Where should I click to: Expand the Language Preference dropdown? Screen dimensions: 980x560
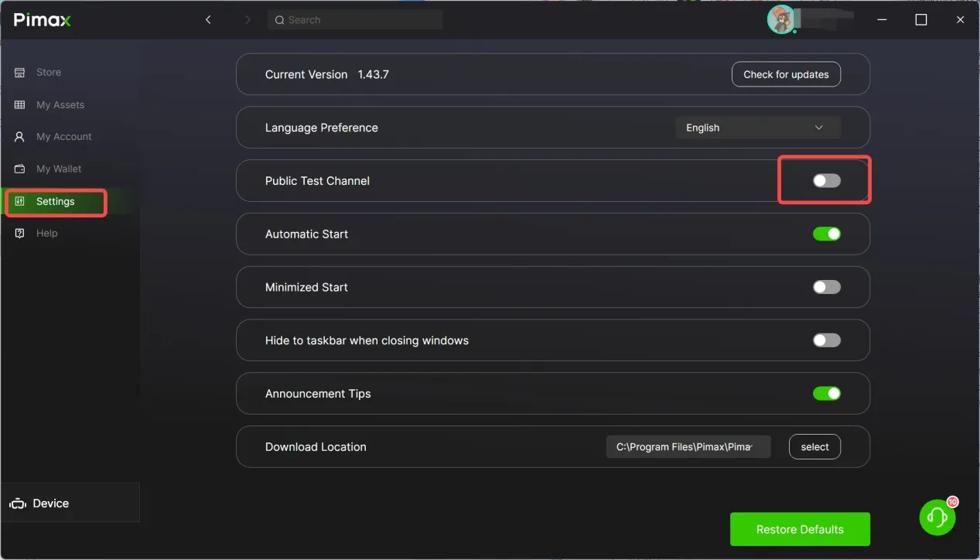pos(757,128)
